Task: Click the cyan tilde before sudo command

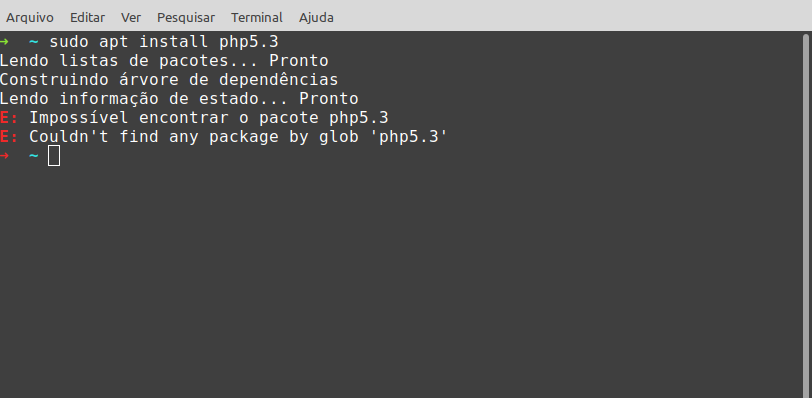Action: pyautogui.click(x=34, y=41)
